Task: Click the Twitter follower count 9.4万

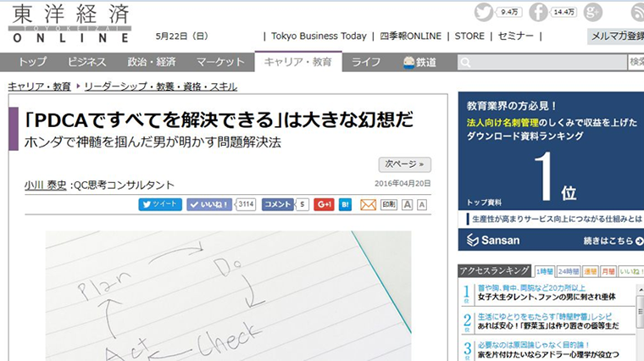Action: coord(509,13)
